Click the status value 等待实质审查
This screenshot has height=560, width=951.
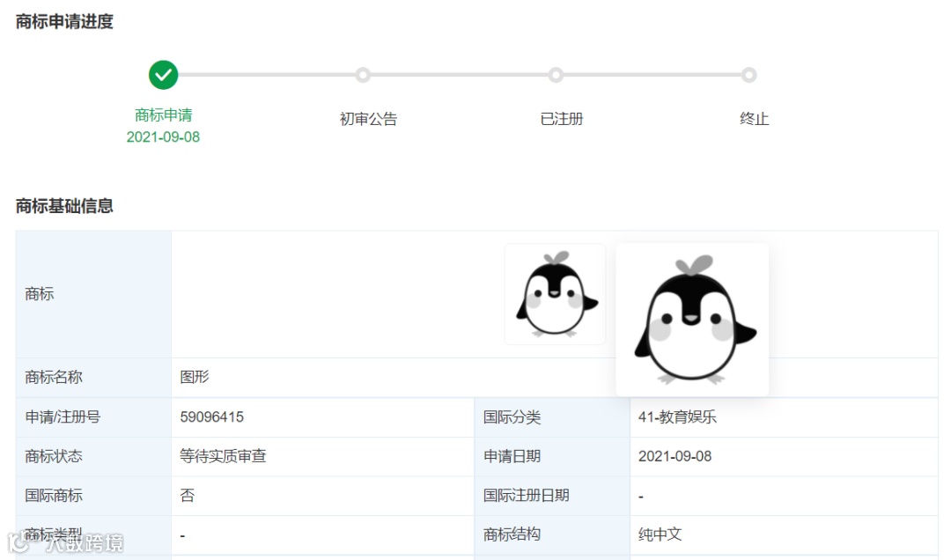(x=223, y=456)
